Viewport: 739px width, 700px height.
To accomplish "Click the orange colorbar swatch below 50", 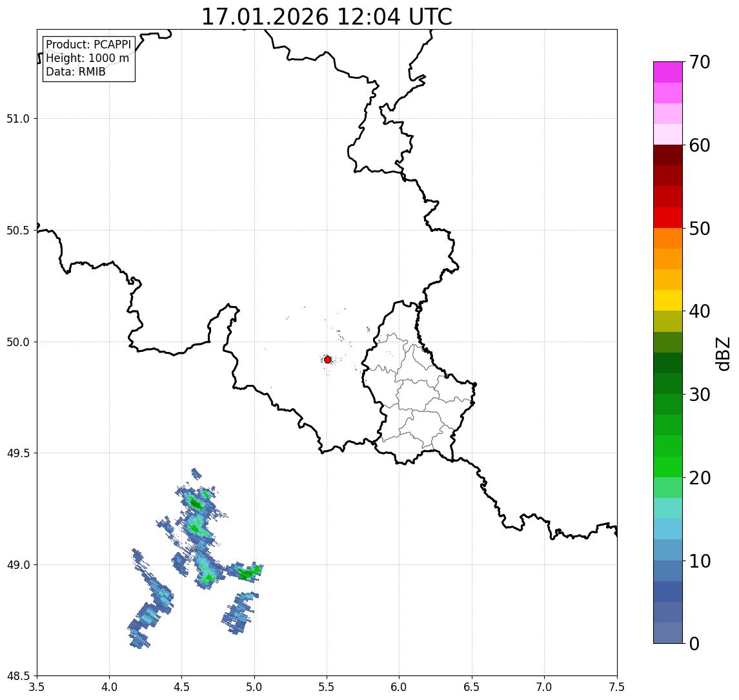I will (x=668, y=239).
